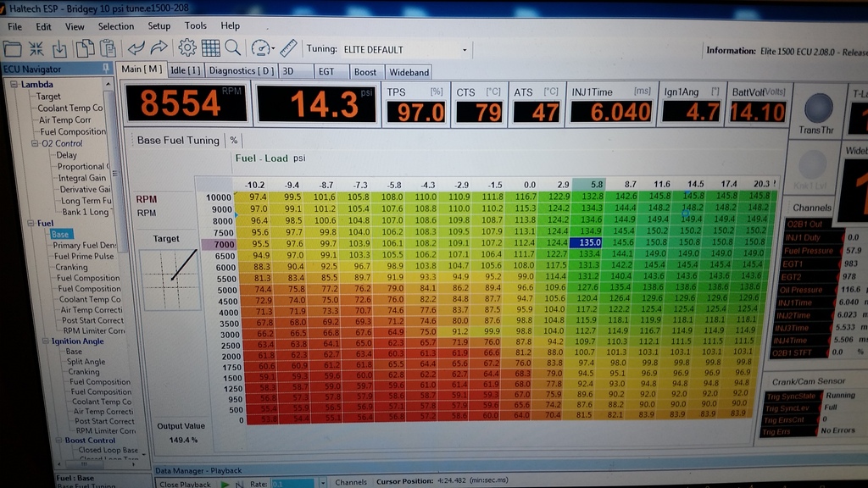
Task: Click the 5.8 psi column header
Action: coord(588,184)
